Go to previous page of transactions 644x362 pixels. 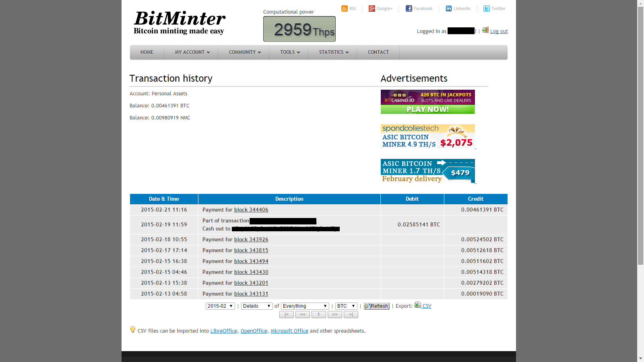(x=303, y=315)
